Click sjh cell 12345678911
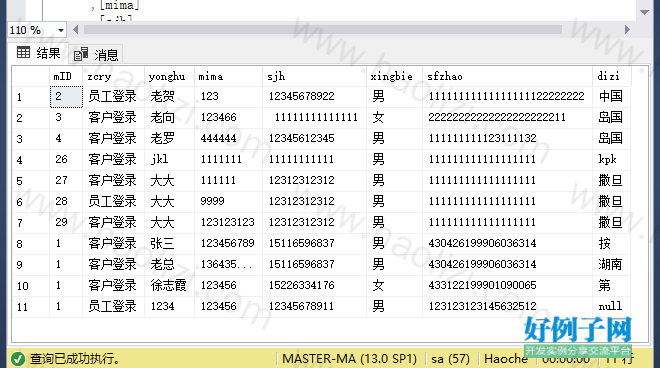This screenshot has height=368, width=660. [x=314, y=307]
